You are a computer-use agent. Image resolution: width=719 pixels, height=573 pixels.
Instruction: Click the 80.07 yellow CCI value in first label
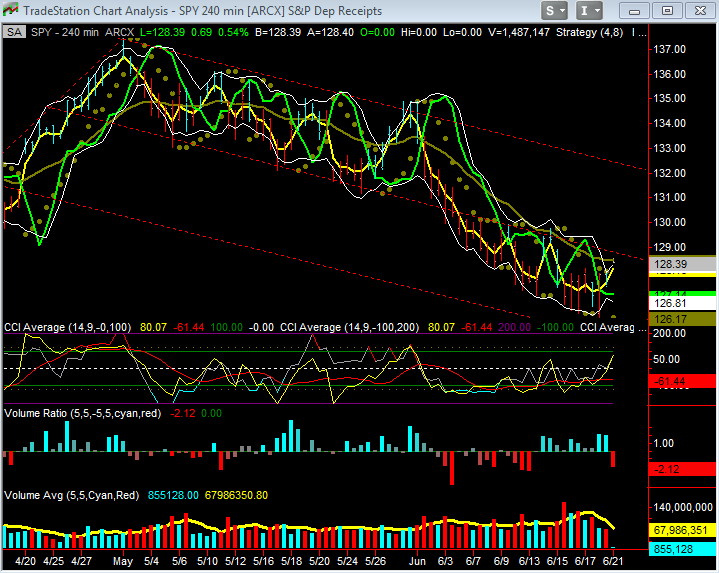click(x=153, y=327)
